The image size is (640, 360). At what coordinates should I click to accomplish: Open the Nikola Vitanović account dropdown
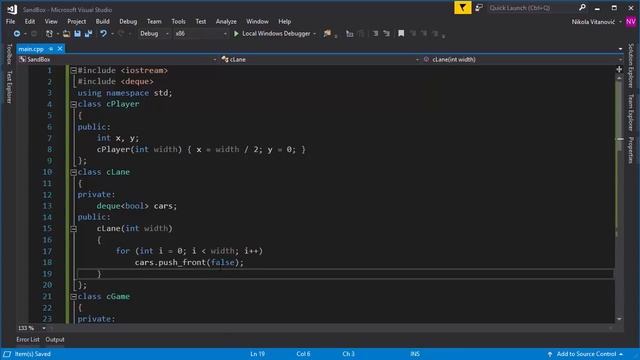click(x=620, y=22)
